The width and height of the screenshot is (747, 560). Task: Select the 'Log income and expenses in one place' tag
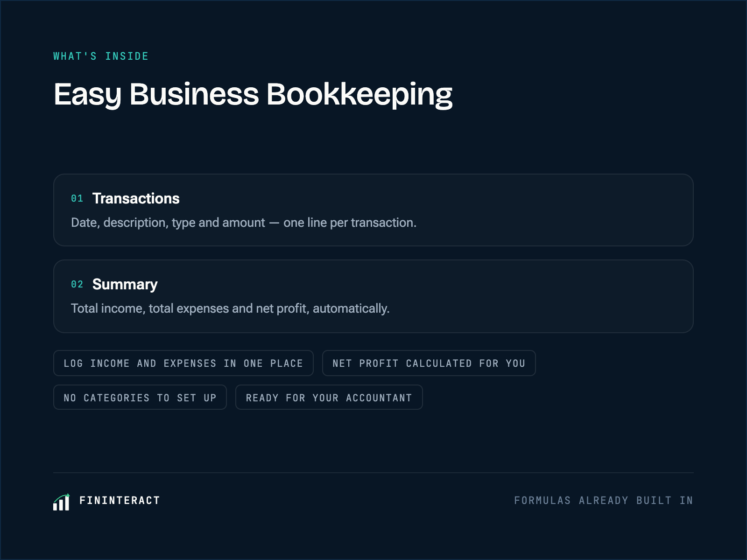(x=183, y=363)
